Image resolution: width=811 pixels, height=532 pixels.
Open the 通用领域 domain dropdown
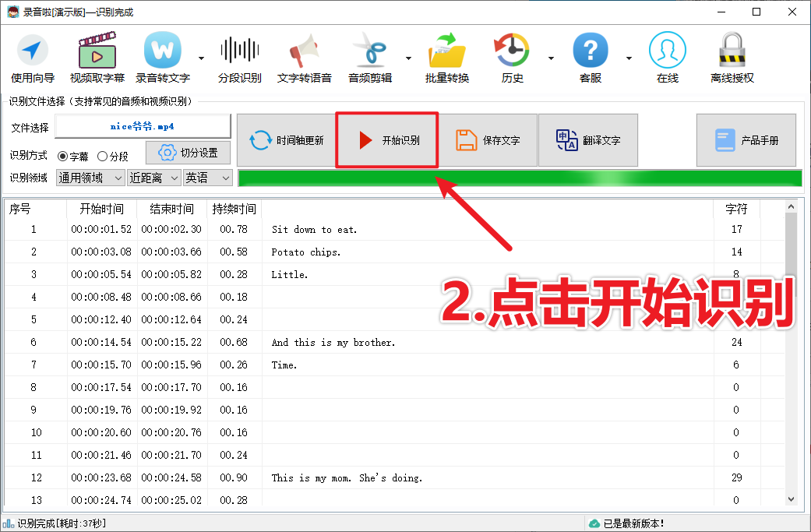click(x=90, y=178)
